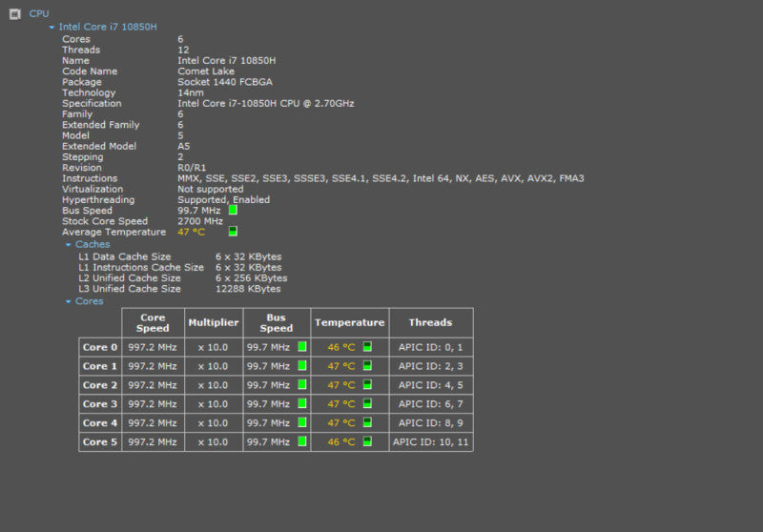
Task: Click Core 4 bus speed green indicator
Action: 302,422
